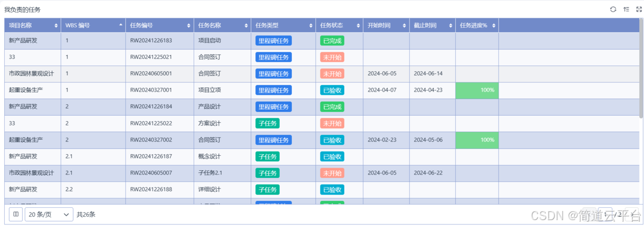The image size is (644, 226).
Task: Open the 20 条/页 page size dropdown
Action: pos(49,214)
